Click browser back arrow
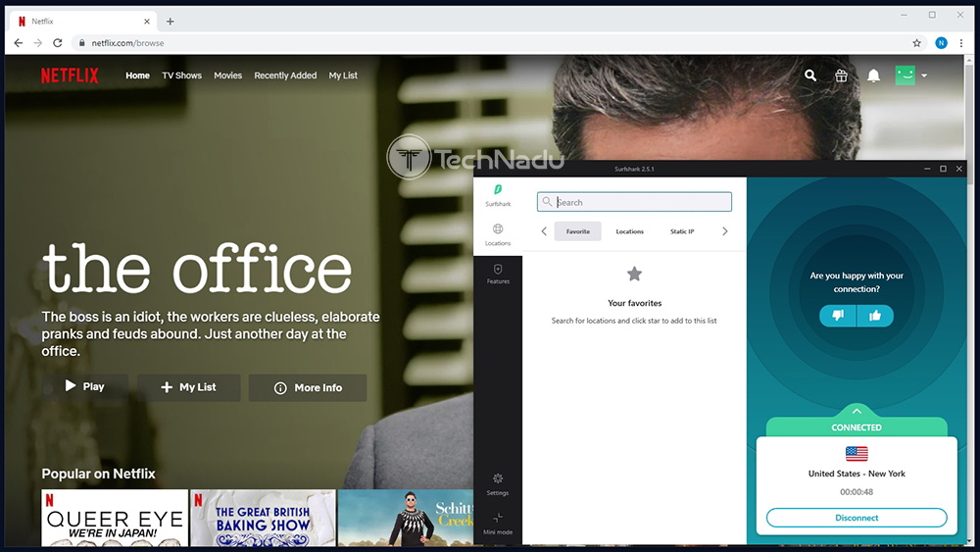Image resolution: width=980 pixels, height=552 pixels. tap(18, 43)
